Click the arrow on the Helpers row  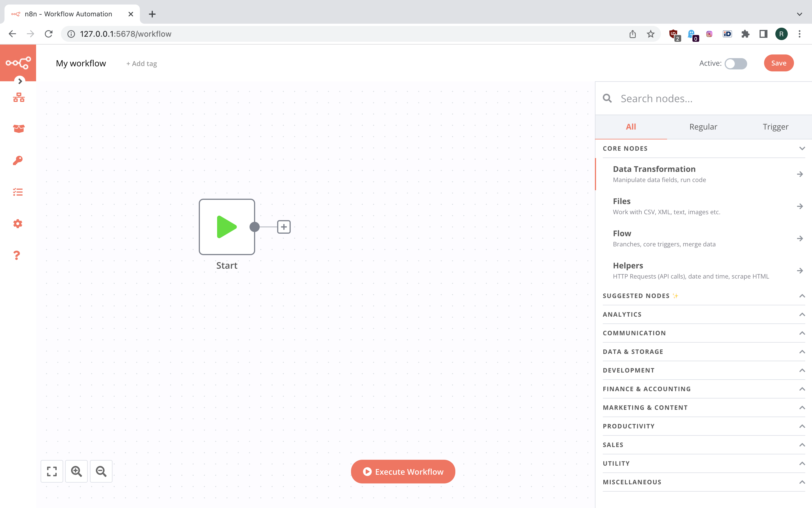click(x=800, y=271)
